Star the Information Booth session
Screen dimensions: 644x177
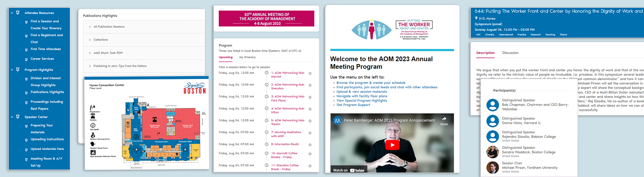[310, 145]
